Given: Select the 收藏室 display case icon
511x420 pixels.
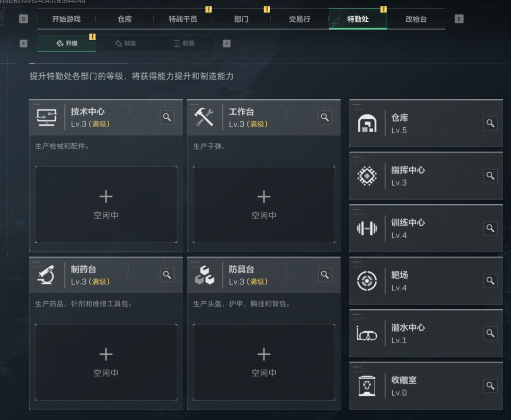Looking at the screenshot, I should point(367,386).
